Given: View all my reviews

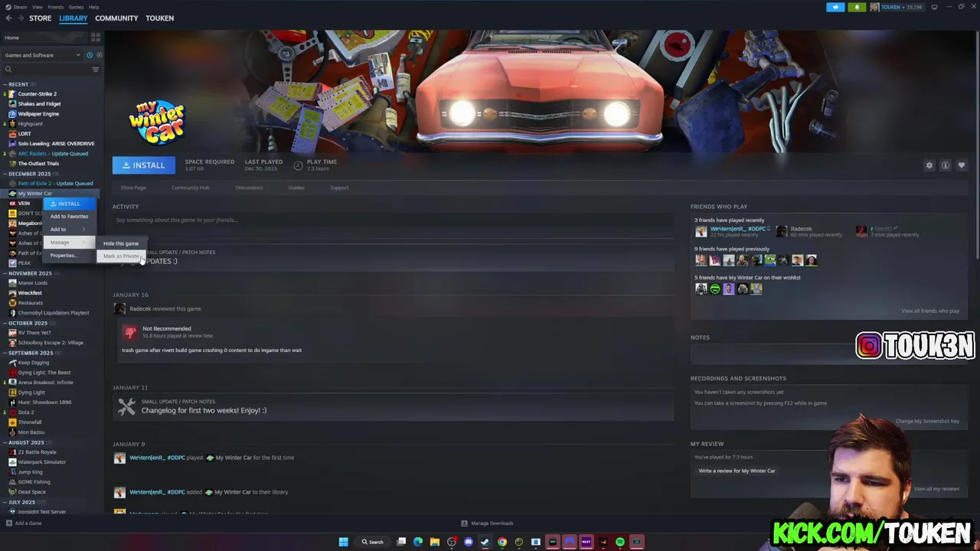Looking at the screenshot, I should (x=936, y=489).
